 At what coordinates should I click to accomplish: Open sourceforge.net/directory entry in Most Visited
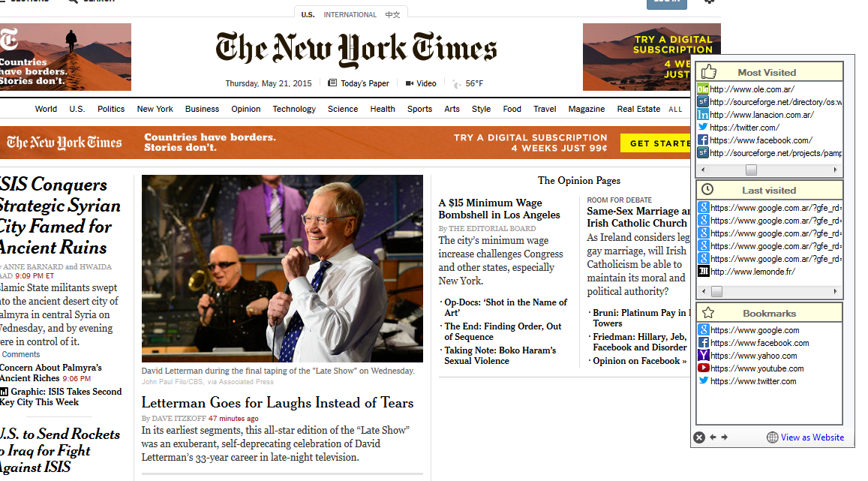point(776,102)
